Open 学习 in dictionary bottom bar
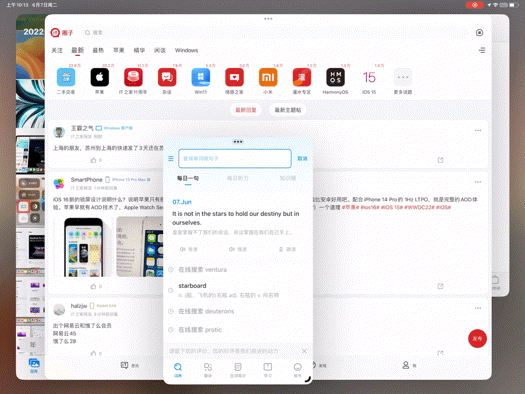The width and height of the screenshot is (525, 394). point(268,370)
